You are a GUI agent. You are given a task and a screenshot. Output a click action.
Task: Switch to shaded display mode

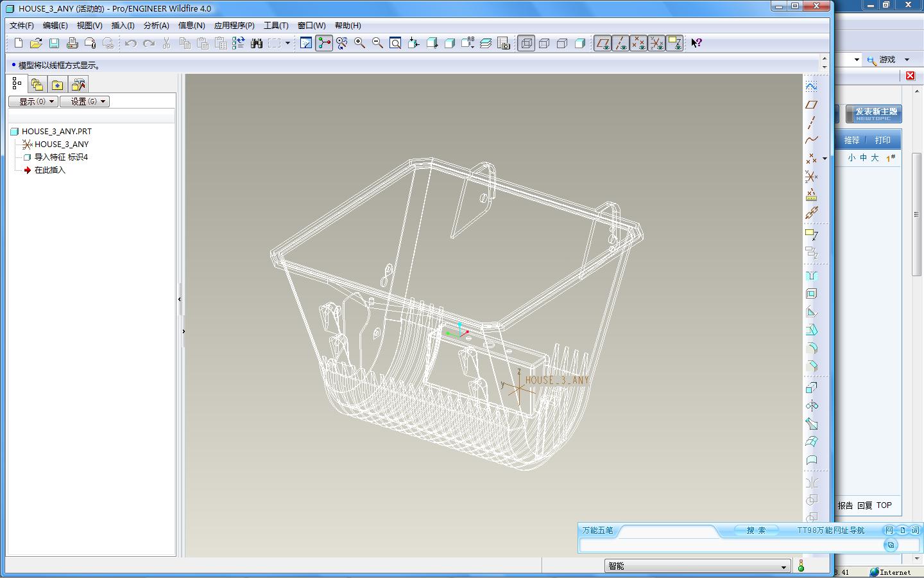(580, 43)
